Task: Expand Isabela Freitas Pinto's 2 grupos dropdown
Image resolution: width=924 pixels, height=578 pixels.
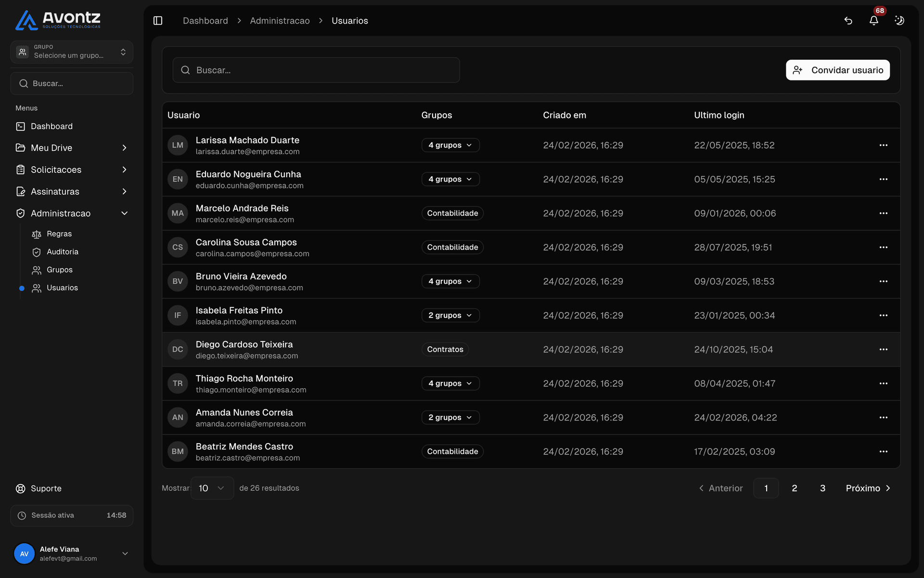Action: (x=450, y=315)
